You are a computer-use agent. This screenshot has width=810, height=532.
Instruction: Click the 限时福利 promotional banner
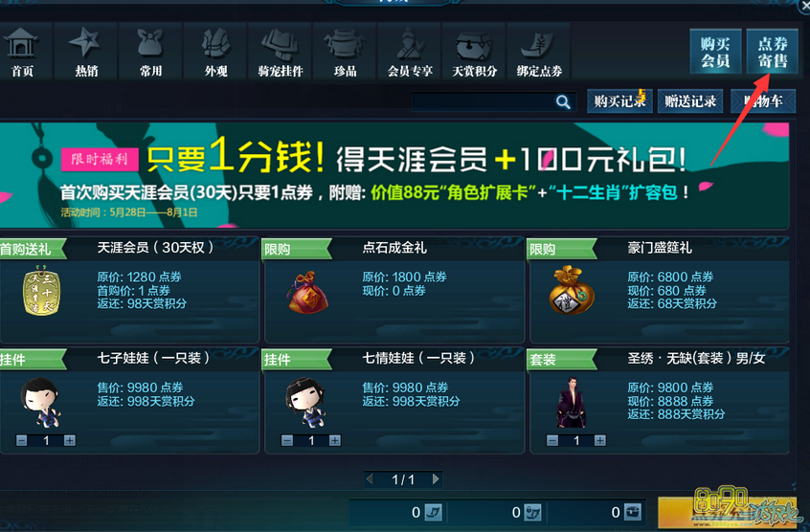tap(394, 175)
